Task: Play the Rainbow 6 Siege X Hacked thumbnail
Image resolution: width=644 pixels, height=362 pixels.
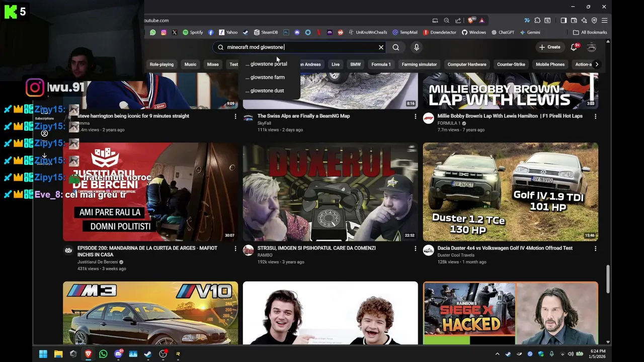Action: point(510,313)
